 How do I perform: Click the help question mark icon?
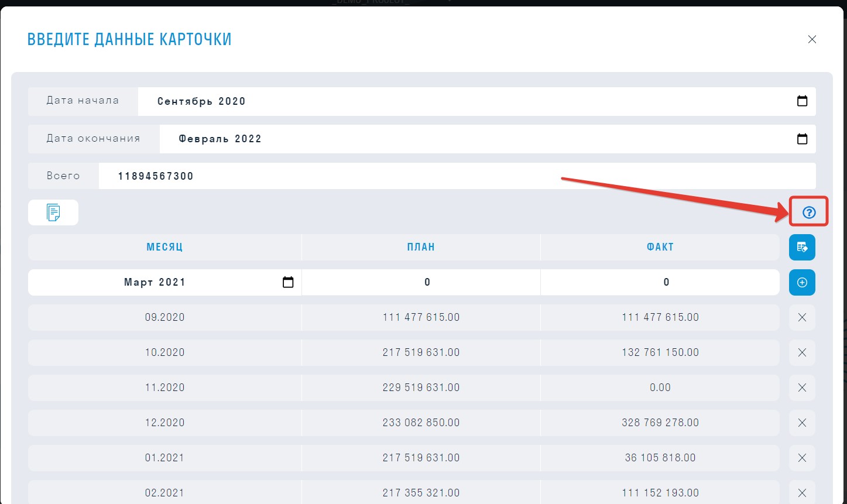[809, 212]
